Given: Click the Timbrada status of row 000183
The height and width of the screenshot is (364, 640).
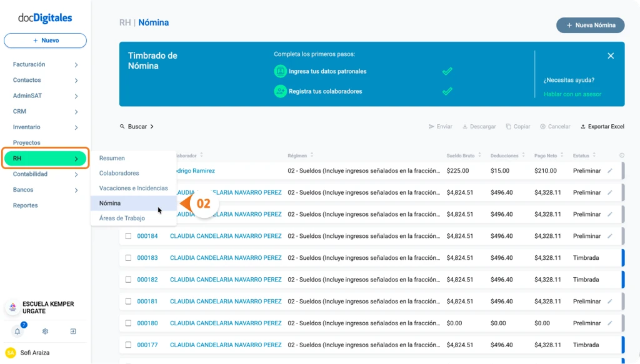Looking at the screenshot, I should click(x=586, y=258).
